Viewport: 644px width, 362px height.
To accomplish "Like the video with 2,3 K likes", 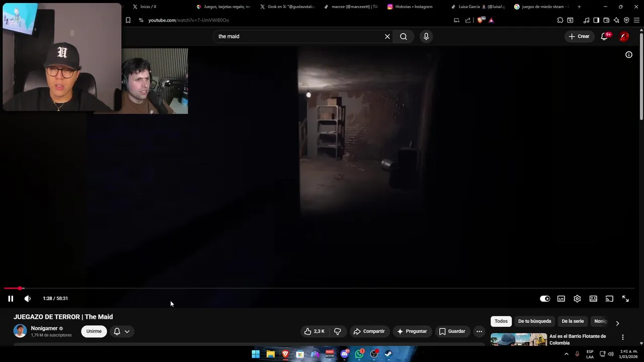I will point(314,331).
